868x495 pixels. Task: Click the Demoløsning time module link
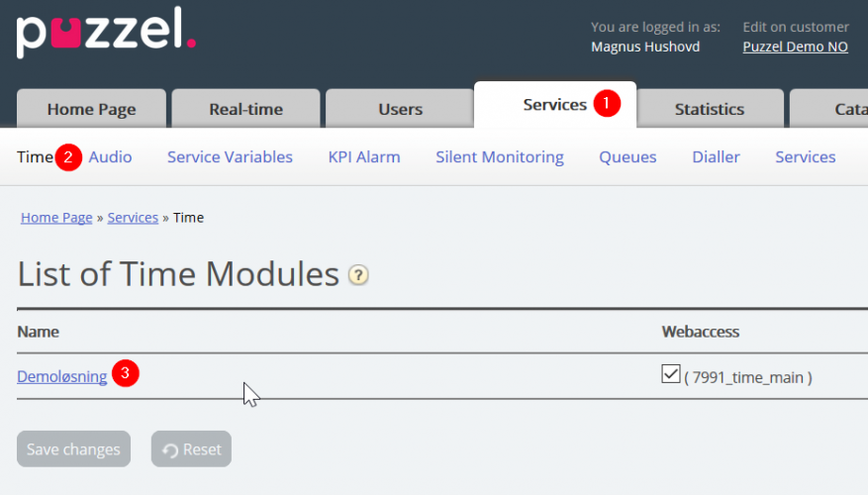click(62, 376)
